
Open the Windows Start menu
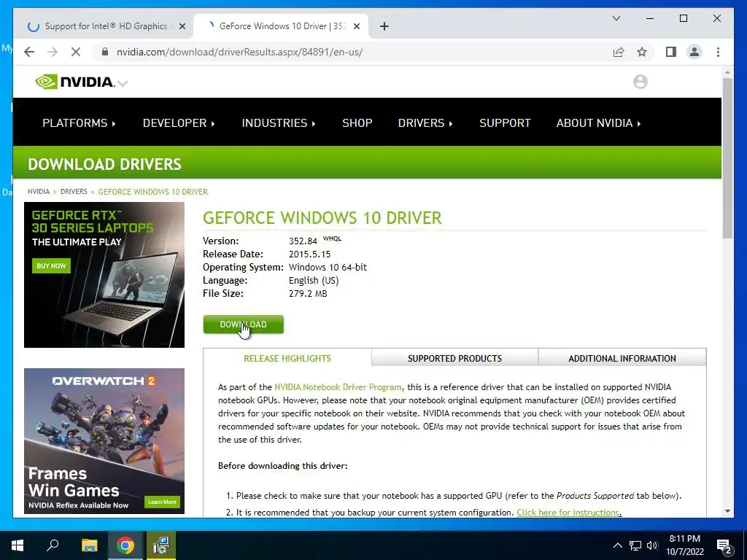18,545
